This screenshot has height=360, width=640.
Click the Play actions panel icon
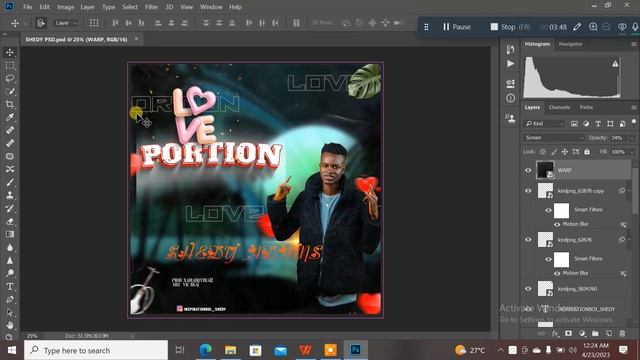pos(510,64)
